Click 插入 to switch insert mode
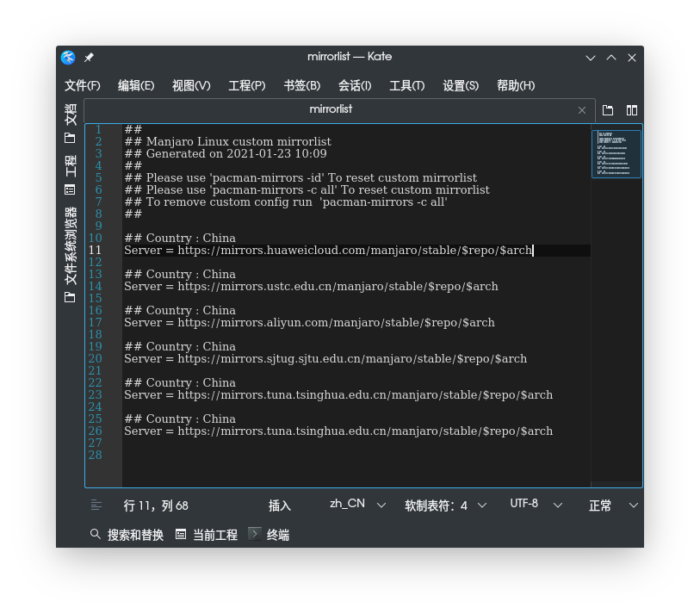The height and width of the screenshot is (614, 700). click(280, 505)
